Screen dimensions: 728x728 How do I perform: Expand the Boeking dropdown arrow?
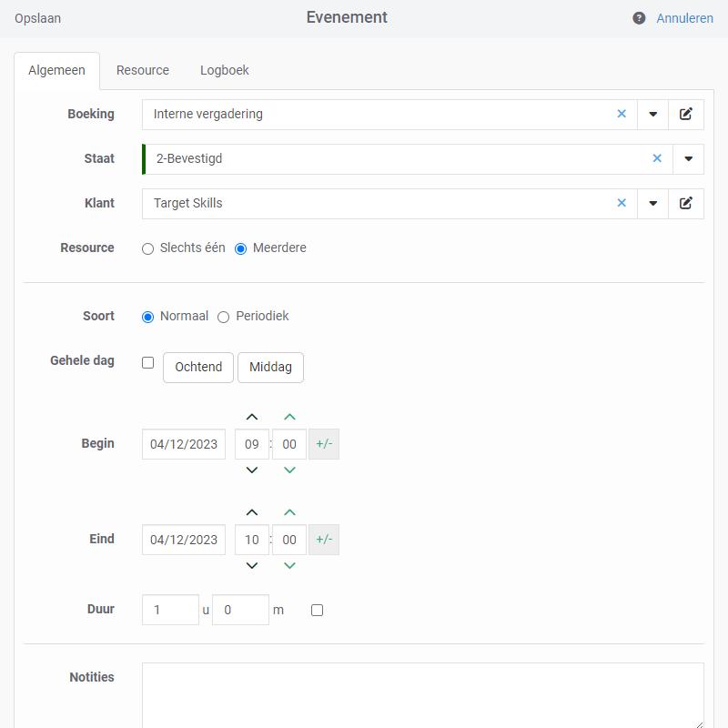(652, 114)
